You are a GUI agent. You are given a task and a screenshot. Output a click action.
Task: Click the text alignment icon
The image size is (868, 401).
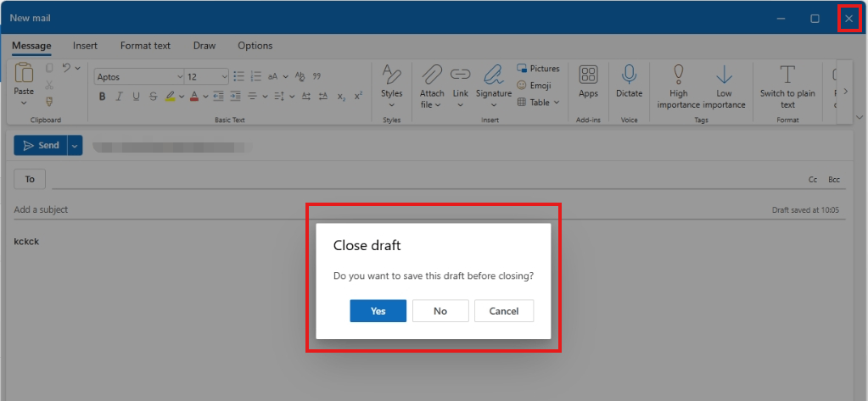pyautogui.click(x=253, y=97)
